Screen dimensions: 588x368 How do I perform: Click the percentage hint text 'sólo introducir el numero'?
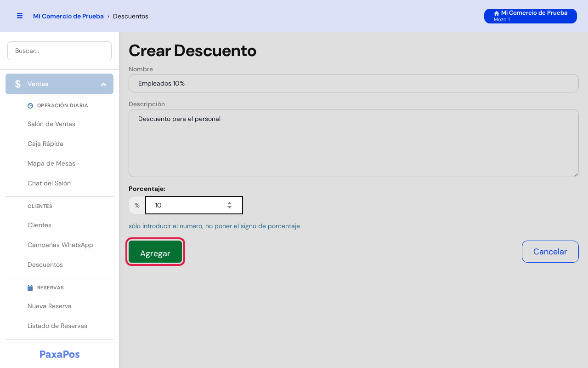(214, 226)
